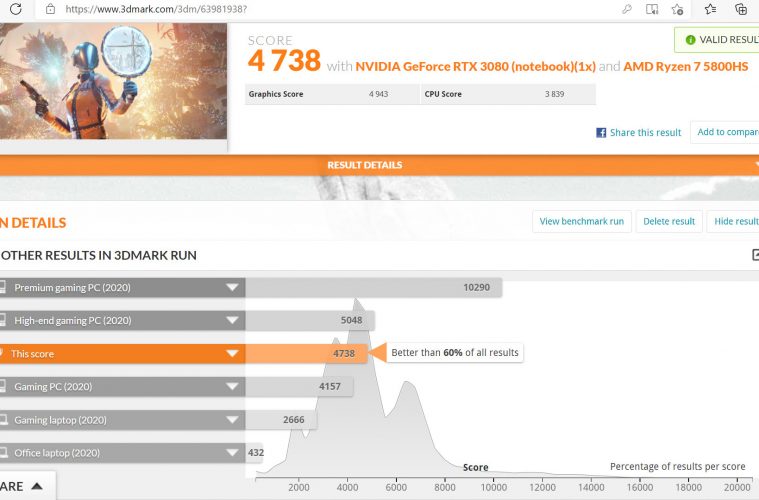Screen dimensions: 759x500
Task: Click the Gaming laptop (2020) label
Action: click(60, 420)
